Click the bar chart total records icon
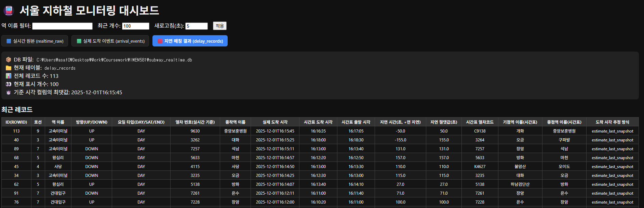Screen dimensions: 644x208 pos(9,76)
